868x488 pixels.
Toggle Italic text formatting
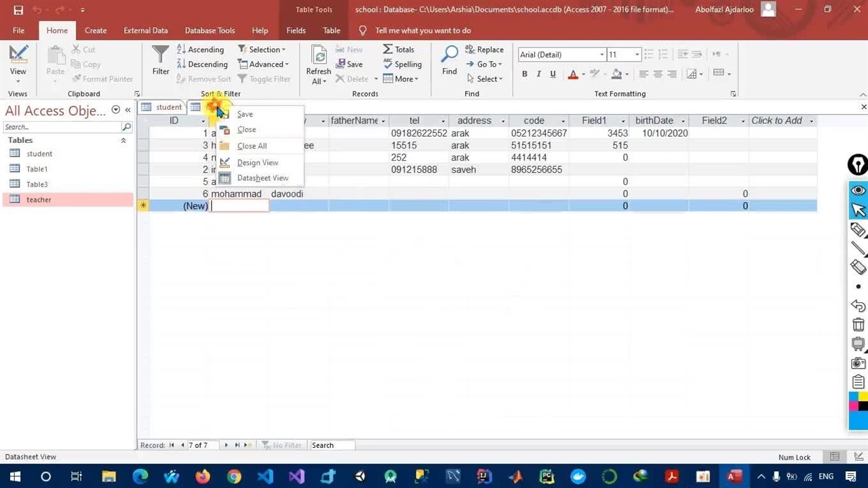[538, 74]
